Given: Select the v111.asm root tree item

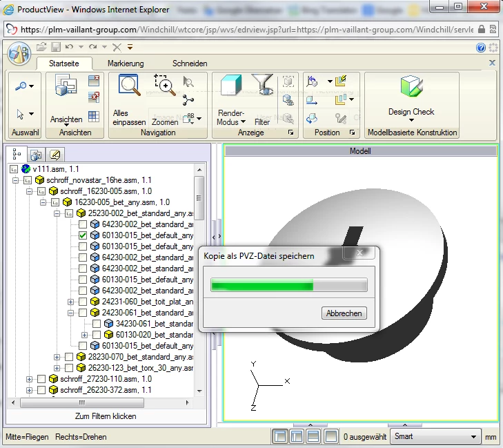Looking at the screenshot, I should [56, 169].
